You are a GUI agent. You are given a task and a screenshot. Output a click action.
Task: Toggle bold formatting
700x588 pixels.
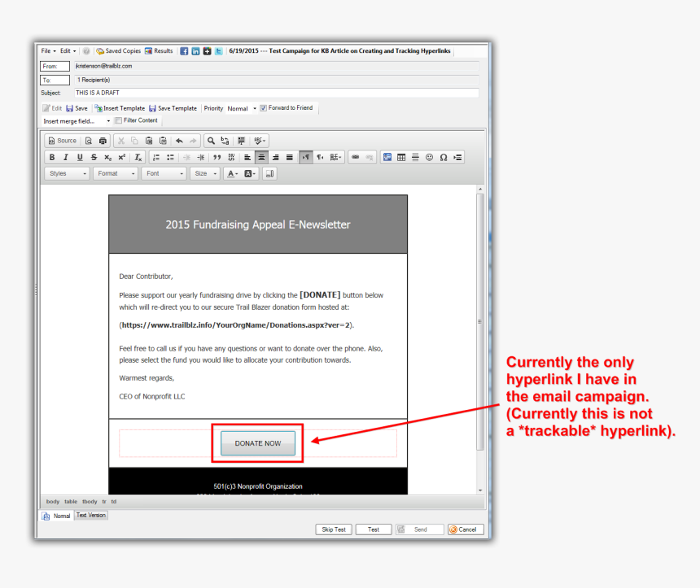pyautogui.click(x=52, y=157)
